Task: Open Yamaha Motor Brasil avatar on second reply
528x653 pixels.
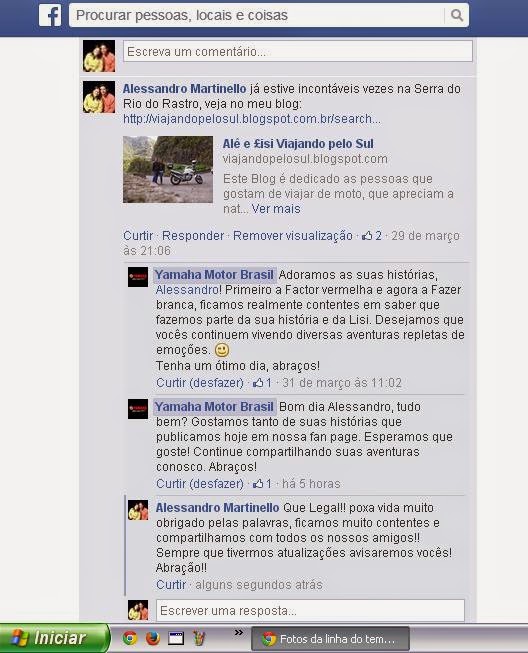Action: tap(138, 409)
